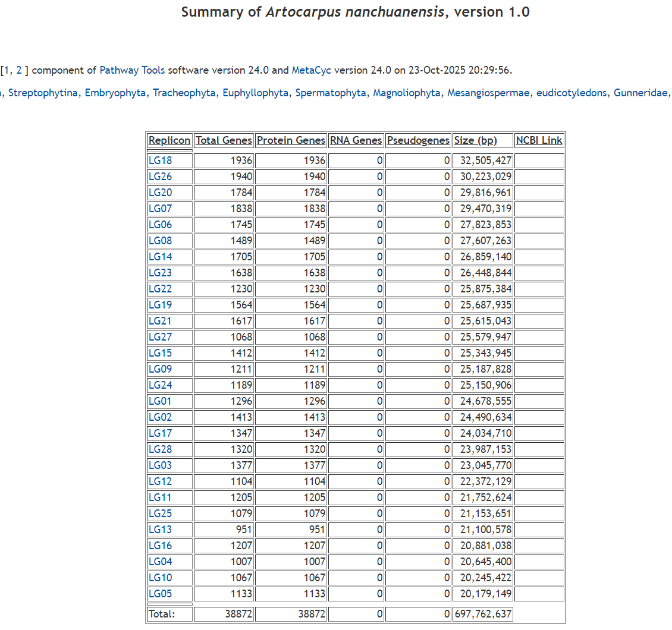Screen dimensions: 672x630
Task: Open the eudicotyledons lineage link
Action: (571, 93)
